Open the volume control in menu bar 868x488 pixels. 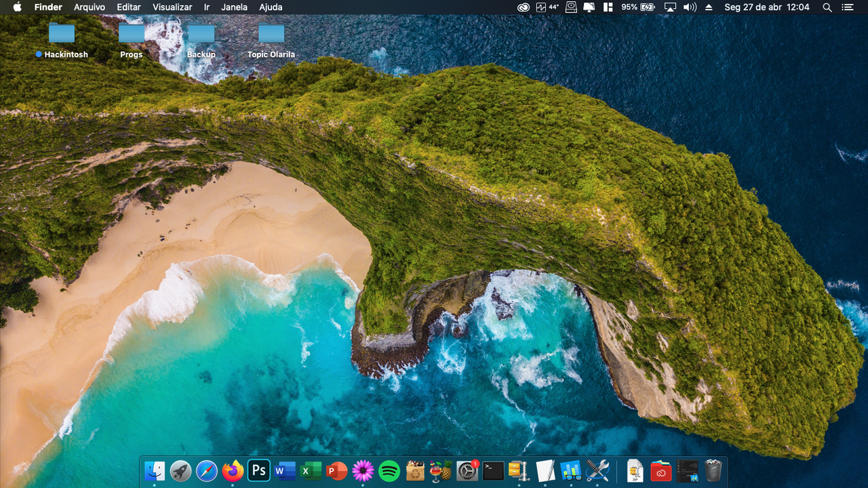click(690, 7)
